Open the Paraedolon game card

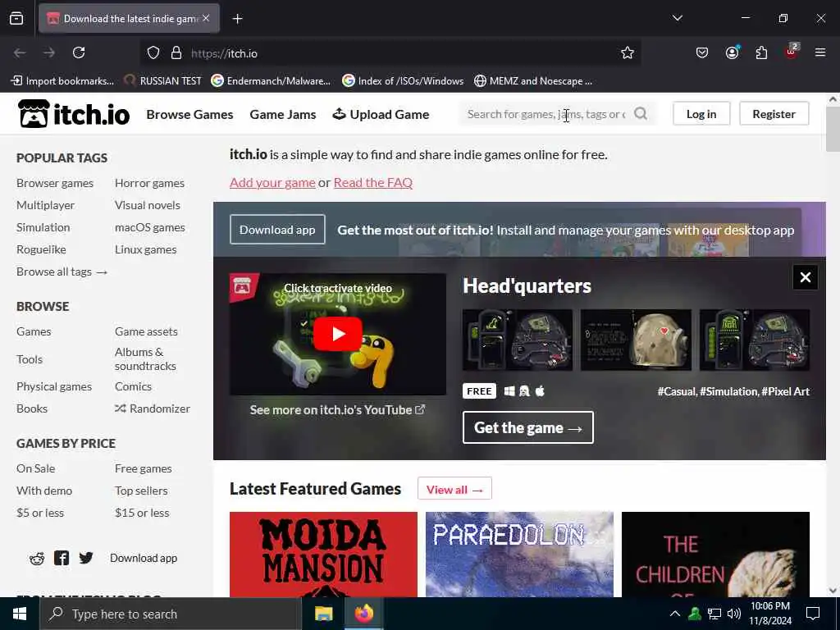coord(519,555)
